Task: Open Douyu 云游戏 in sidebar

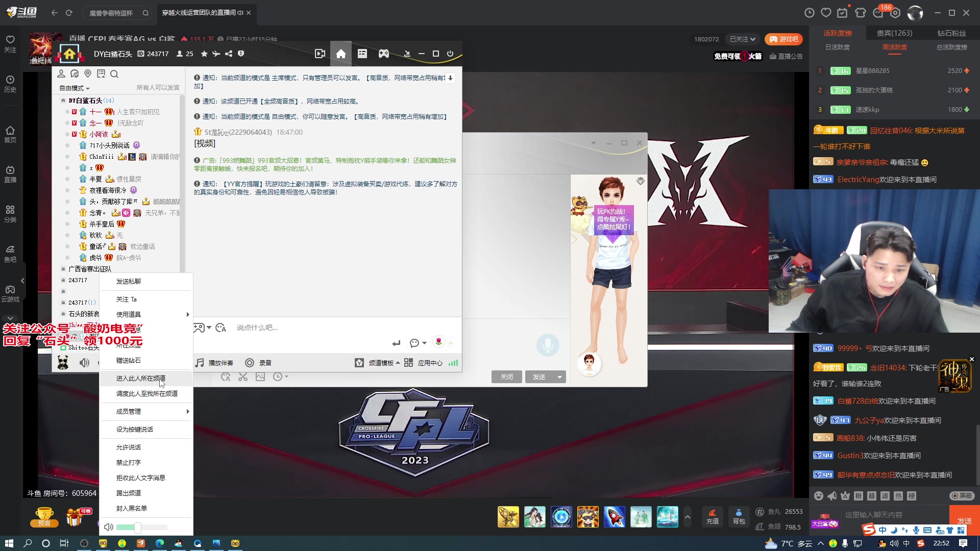Action: click(x=10, y=294)
